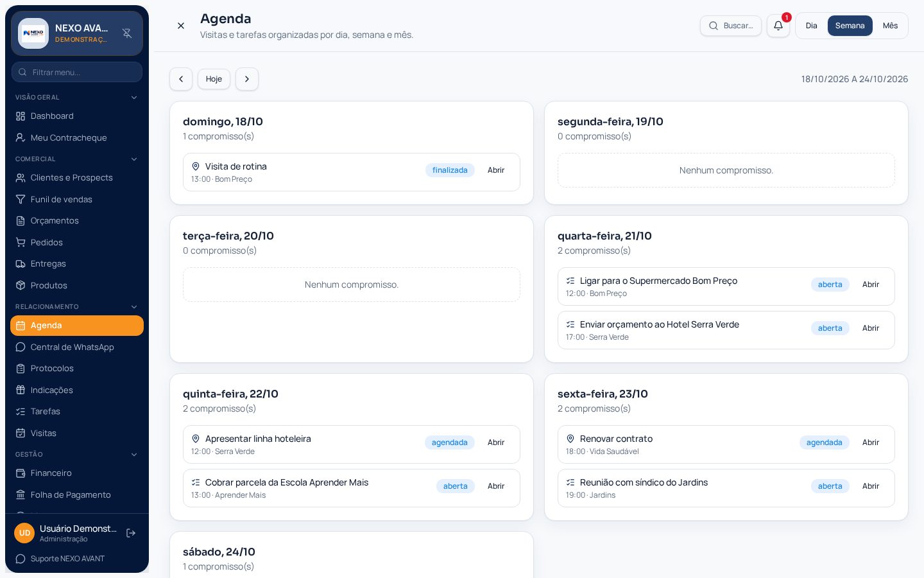This screenshot has height=578, width=924.
Task: Click the Entregas truck icon
Action: coord(21,264)
